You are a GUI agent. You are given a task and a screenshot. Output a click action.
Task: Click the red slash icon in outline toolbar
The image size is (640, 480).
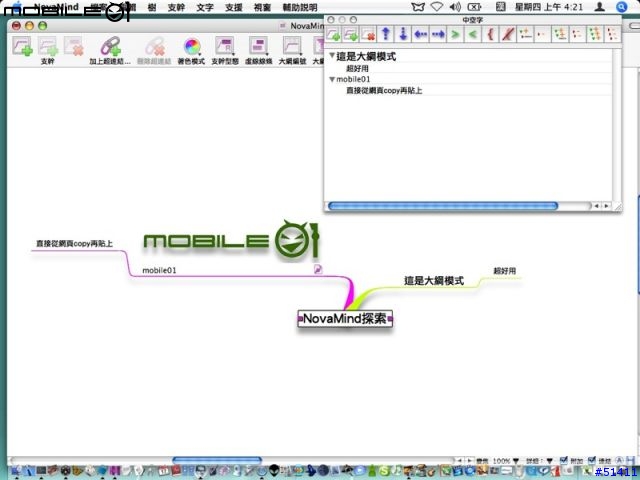coord(508,34)
